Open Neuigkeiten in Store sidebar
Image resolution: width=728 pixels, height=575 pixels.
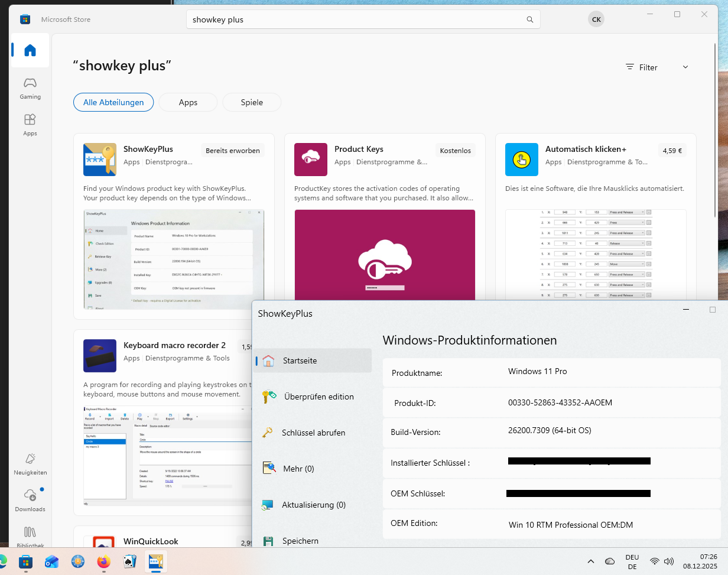(x=30, y=464)
